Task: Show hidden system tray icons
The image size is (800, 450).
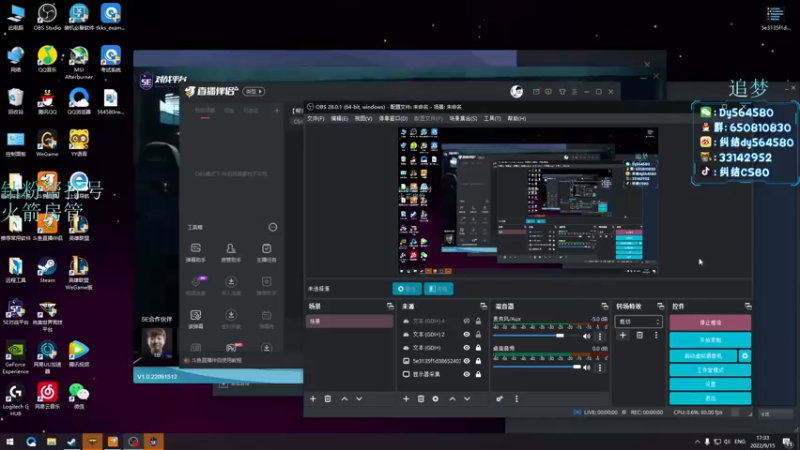Action: pos(697,441)
